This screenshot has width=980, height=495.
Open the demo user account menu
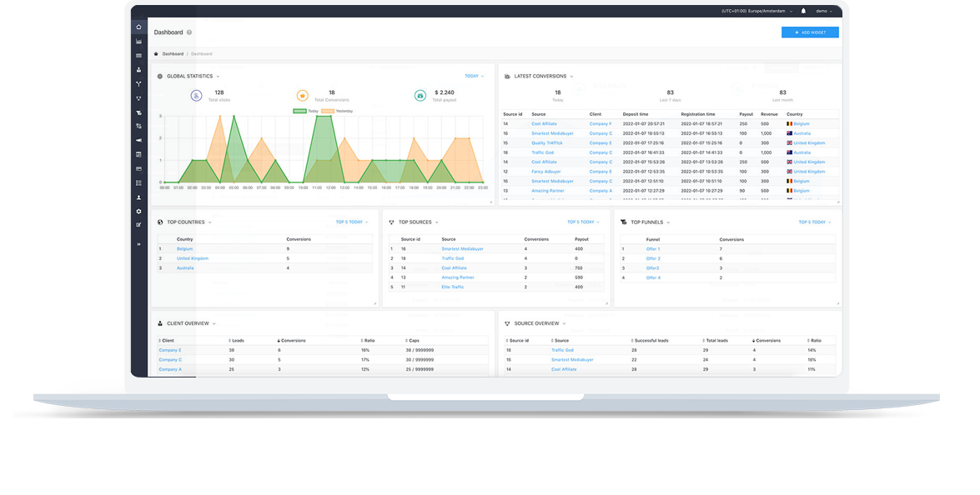pos(823,11)
